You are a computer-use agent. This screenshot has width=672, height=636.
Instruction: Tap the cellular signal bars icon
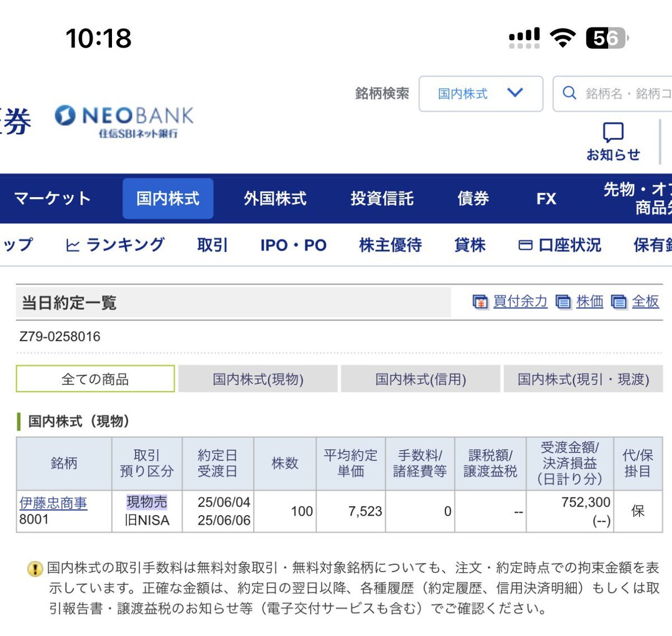524,38
